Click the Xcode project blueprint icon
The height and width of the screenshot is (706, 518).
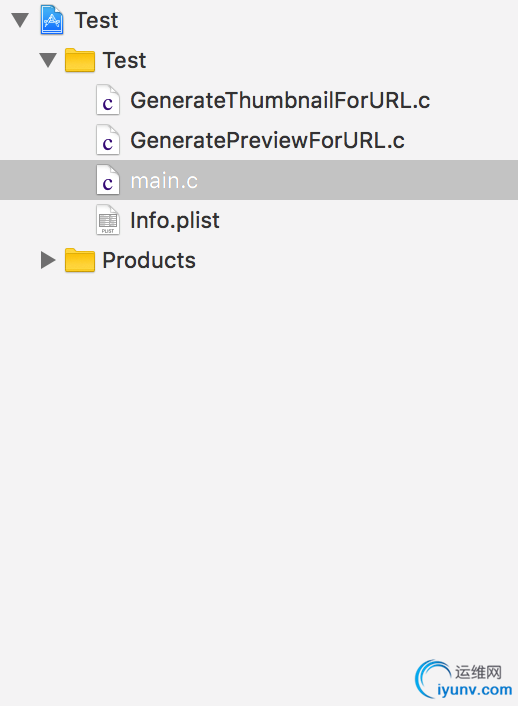pos(52,20)
